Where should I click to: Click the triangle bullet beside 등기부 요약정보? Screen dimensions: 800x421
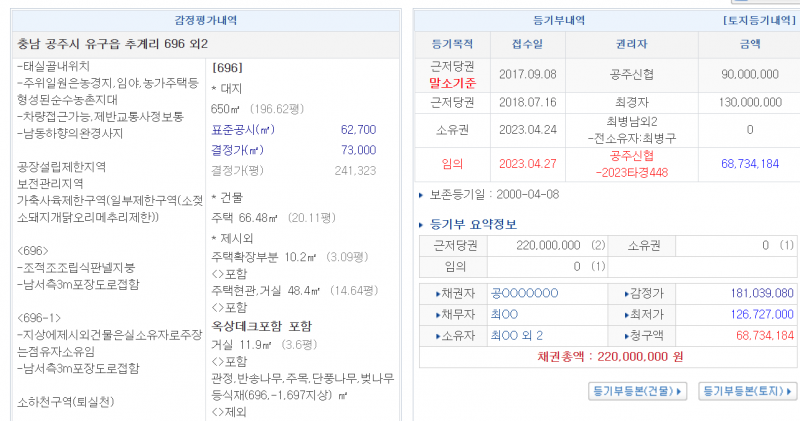[420, 224]
